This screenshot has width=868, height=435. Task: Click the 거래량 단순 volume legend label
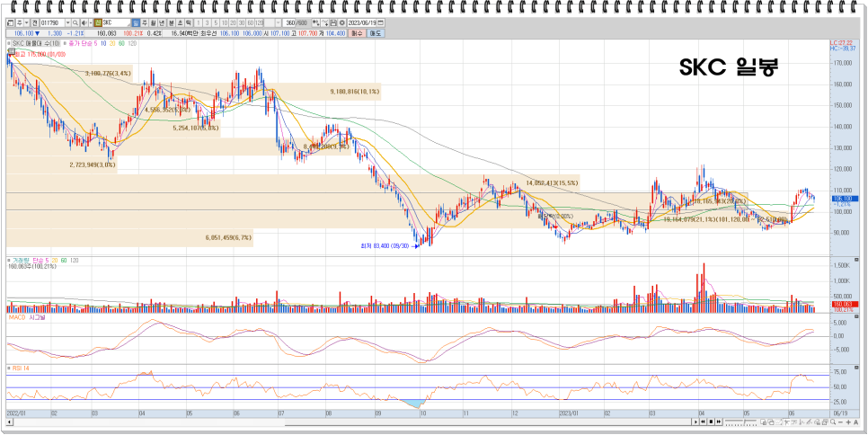tap(26, 260)
